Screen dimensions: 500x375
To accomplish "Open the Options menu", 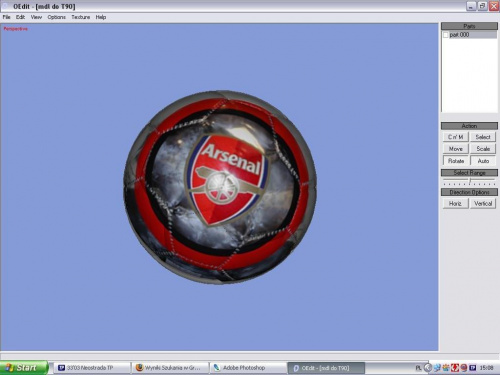I will coord(56,17).
